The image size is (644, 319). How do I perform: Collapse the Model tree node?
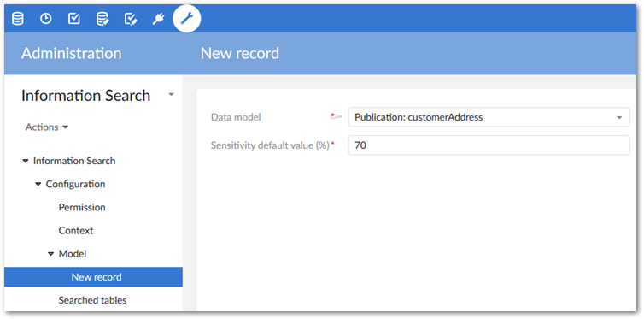(x=51, y=254)
